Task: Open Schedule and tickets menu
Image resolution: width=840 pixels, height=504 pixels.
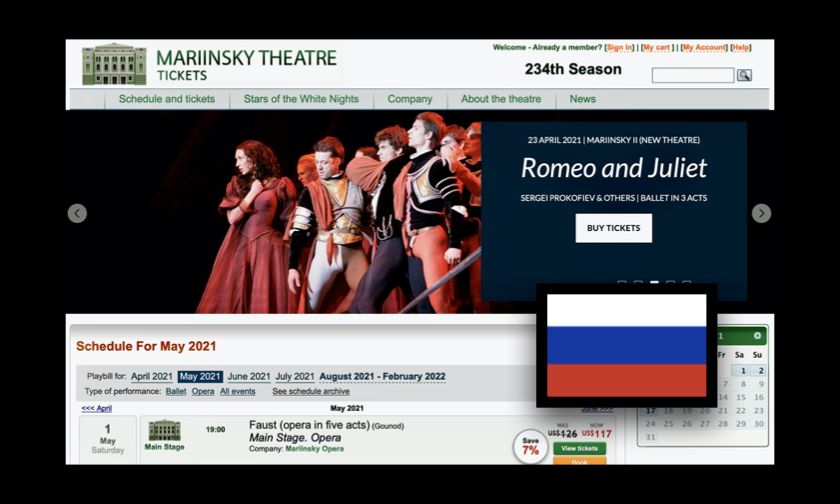Action: tap(167, 99)
